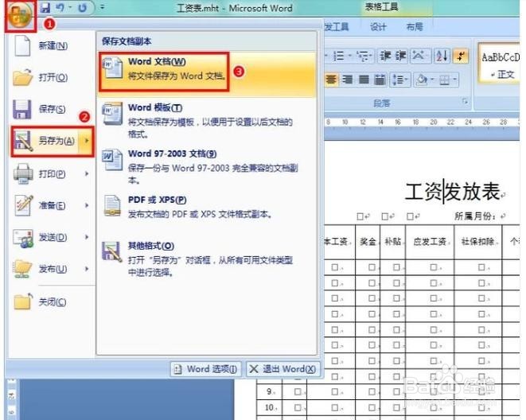Image resolution: width=526 pixels, height=420 pixels.
Task: Choose 打开(O) open file entry
Action: [52, 77]
